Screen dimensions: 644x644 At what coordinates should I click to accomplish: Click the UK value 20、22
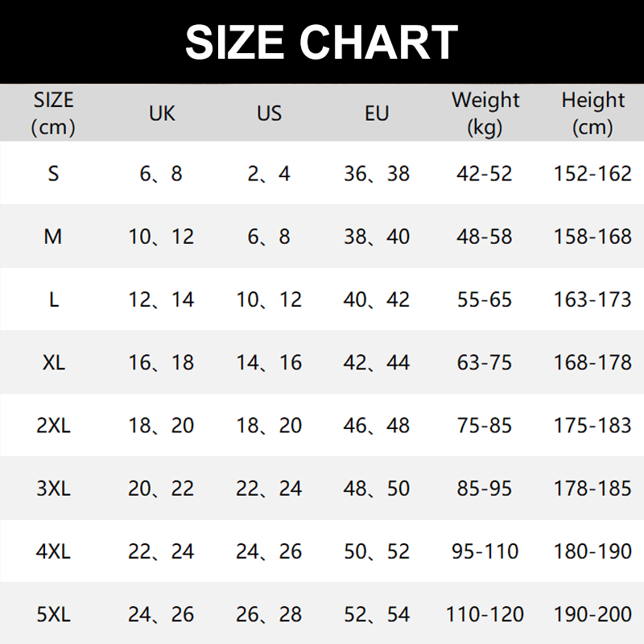[162, 489]
